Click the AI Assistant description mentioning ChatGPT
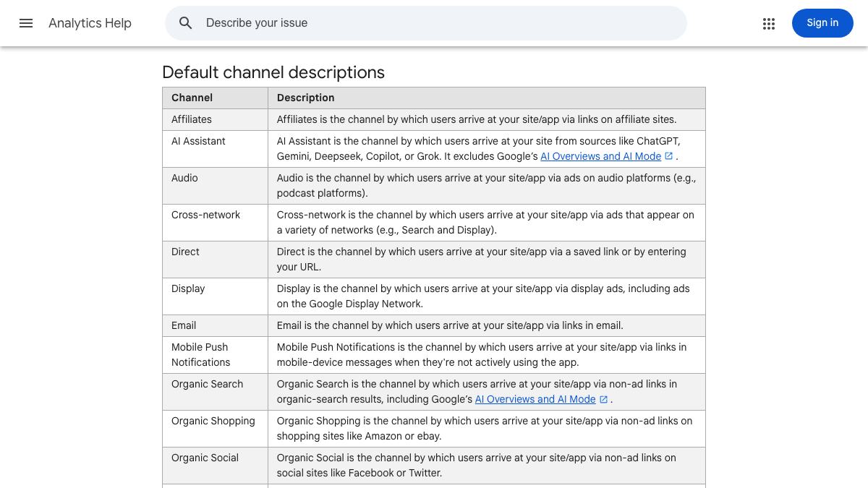This screenshot has height=488, width=868. coord(479,149)
